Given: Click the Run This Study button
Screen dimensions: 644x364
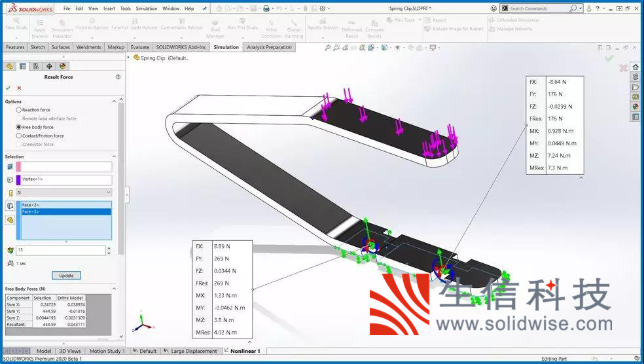Looking at the screenshot, I should point(243,24).
